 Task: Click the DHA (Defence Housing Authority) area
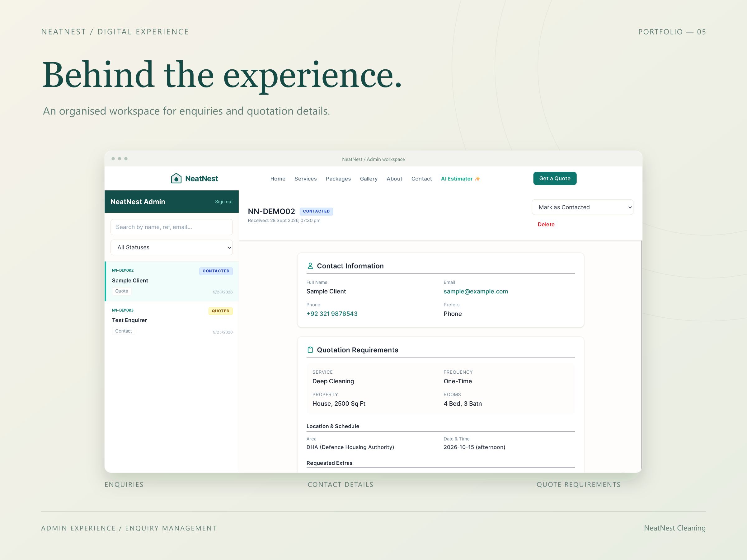point(350,447)
